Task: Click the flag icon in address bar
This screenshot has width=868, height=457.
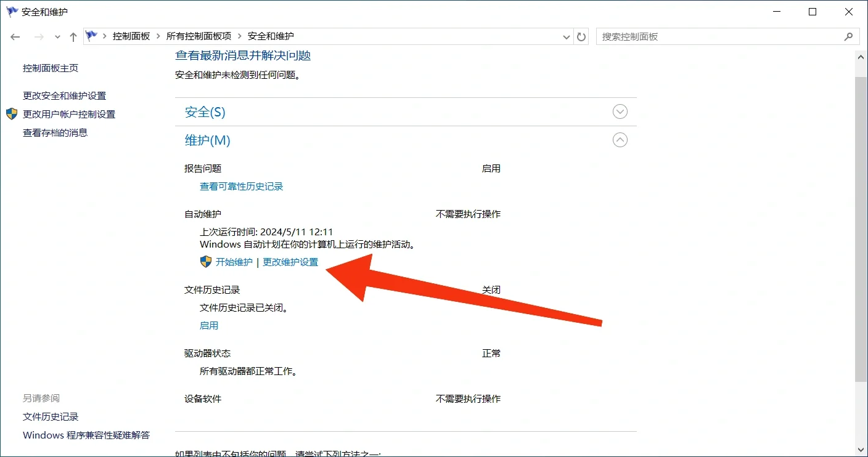Action: coord(92,36)
